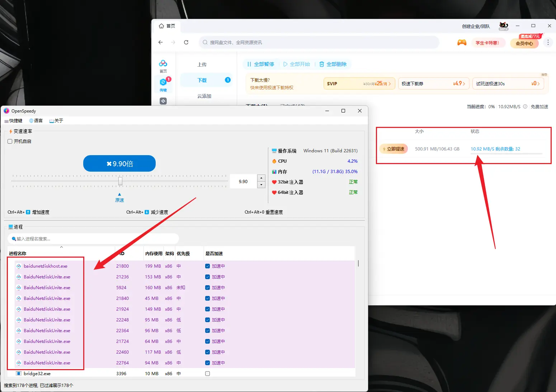Viewport: 556px width, 392px height.
Task: Open the 会员中心 member center
Action: pos(524,43)
